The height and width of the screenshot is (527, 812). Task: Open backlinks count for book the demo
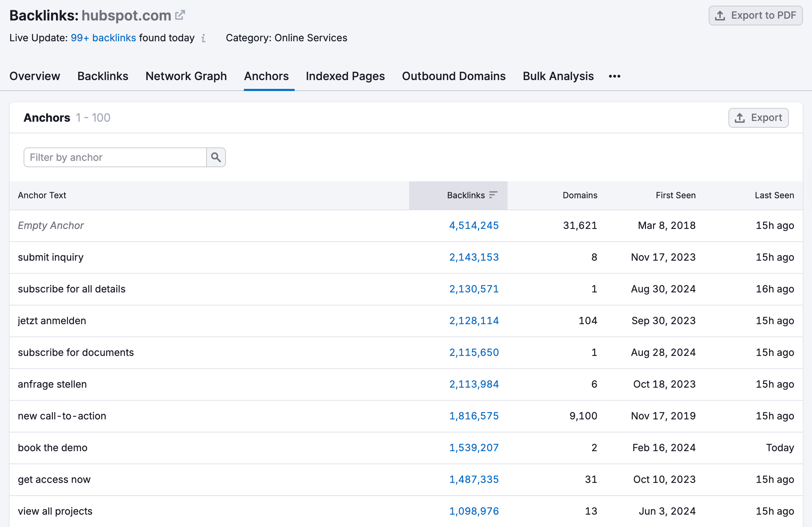[474, 447]
